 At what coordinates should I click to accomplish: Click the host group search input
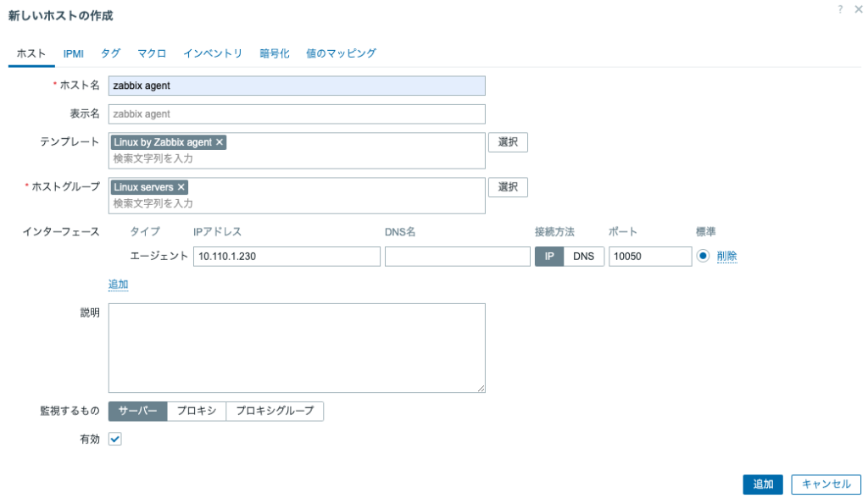point(297,203)
